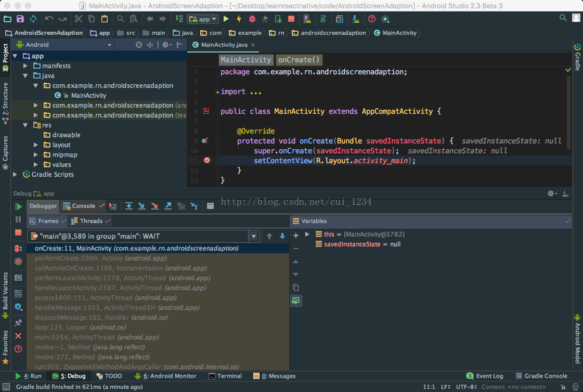The image size is (583, 392).
Task: Click the Restore Layout icon in Debug sidebar
Action: coord(18,294)
